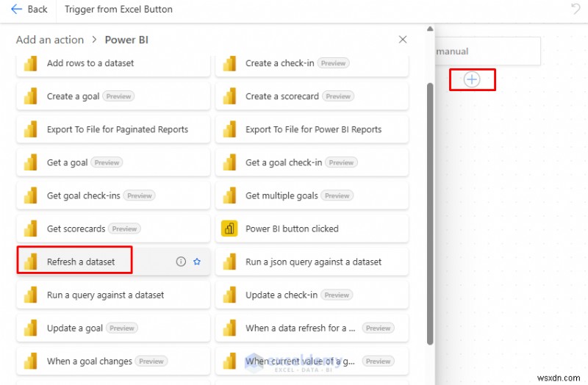588x385 pixels.
Task: Click the Get a goal label
Action: pos(67,162)
